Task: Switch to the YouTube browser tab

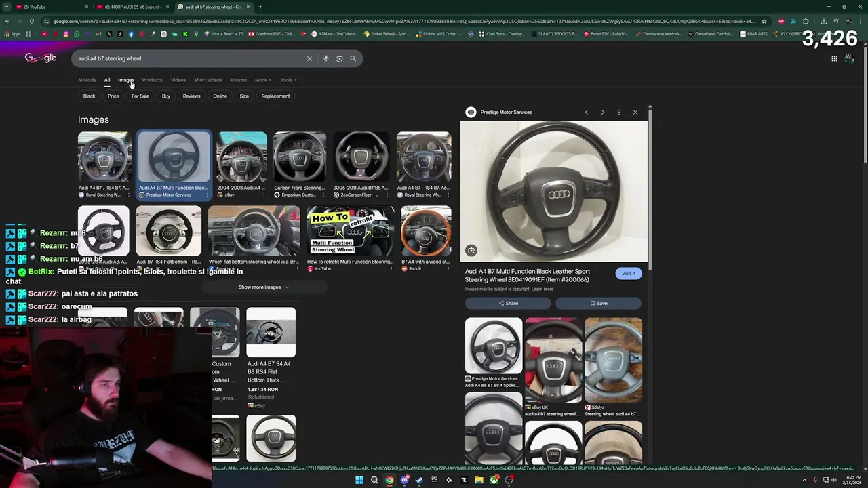Action: pyautogui.click(x=53, y=7)
